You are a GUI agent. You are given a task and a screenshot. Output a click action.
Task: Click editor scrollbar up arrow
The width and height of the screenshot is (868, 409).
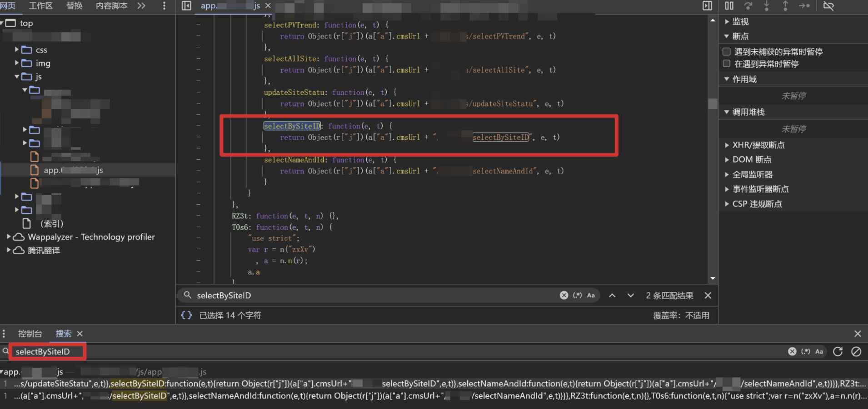pyautogui.click(x=713, y=21)
